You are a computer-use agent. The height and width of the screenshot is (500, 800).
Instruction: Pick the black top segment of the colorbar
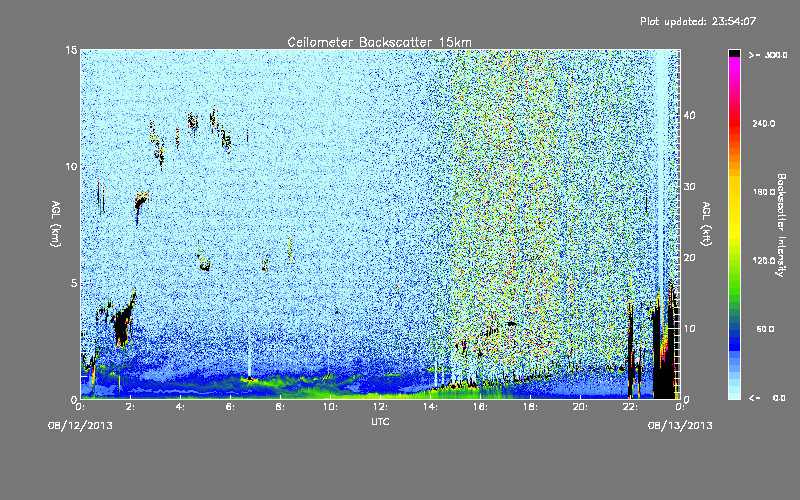[734, 53]
